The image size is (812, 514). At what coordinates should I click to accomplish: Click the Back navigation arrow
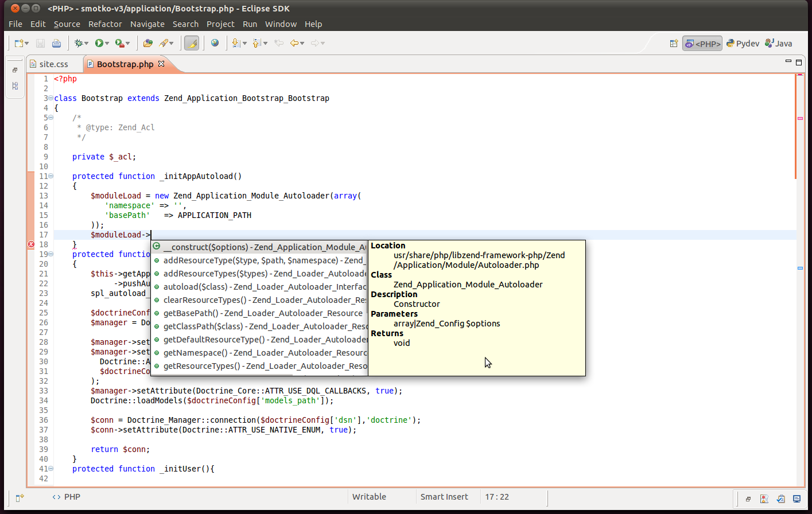(294, 43)
